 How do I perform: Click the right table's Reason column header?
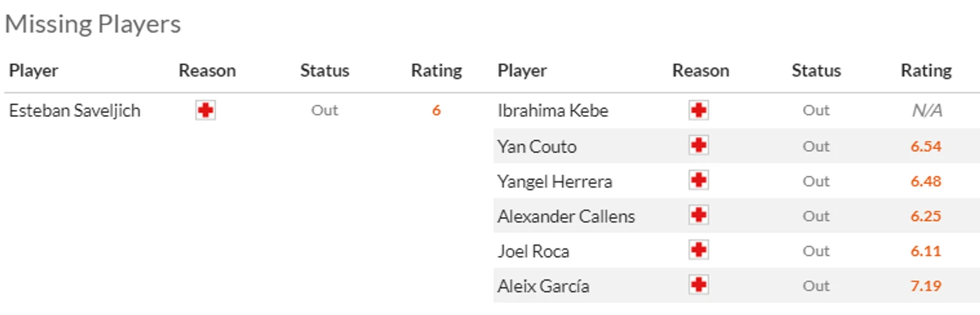pyautogui.click(x=700, y=71)
